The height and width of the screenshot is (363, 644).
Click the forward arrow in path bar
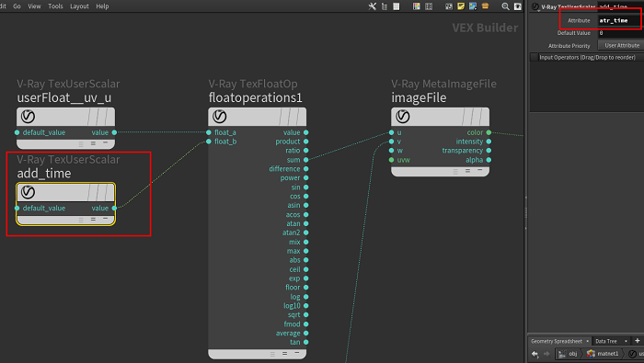pos(546,354)
